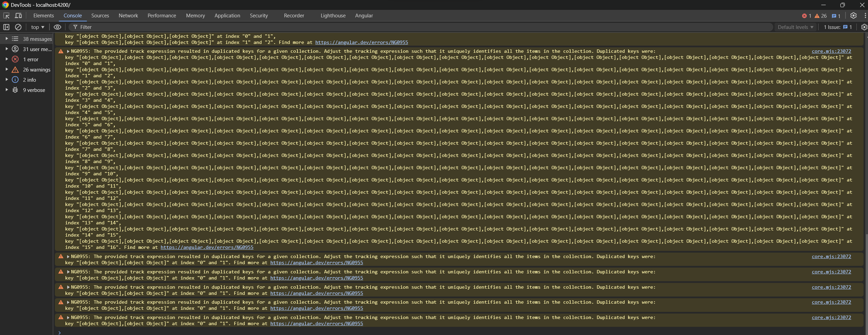The height and width of the screenshot is (335, 868).
Task: Open the top JavaScript context dropdown
Action: coord(38,27)
